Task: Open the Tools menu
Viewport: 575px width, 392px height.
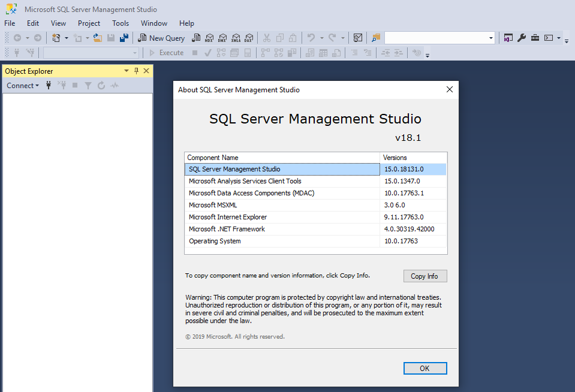Action: pyautogui.click(x=120, y=23)
